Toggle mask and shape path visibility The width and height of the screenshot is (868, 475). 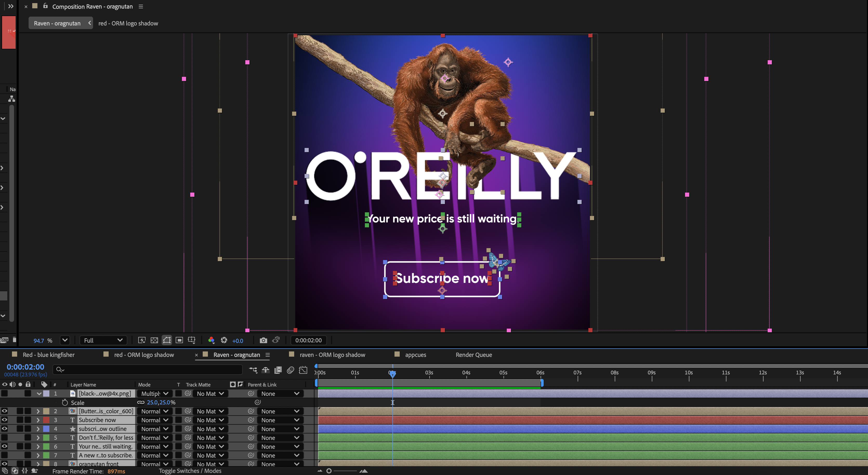167,340
